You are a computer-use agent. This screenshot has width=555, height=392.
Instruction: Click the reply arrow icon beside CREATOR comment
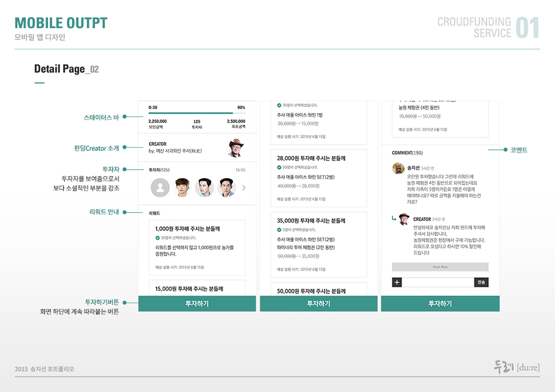pos(394,219)
